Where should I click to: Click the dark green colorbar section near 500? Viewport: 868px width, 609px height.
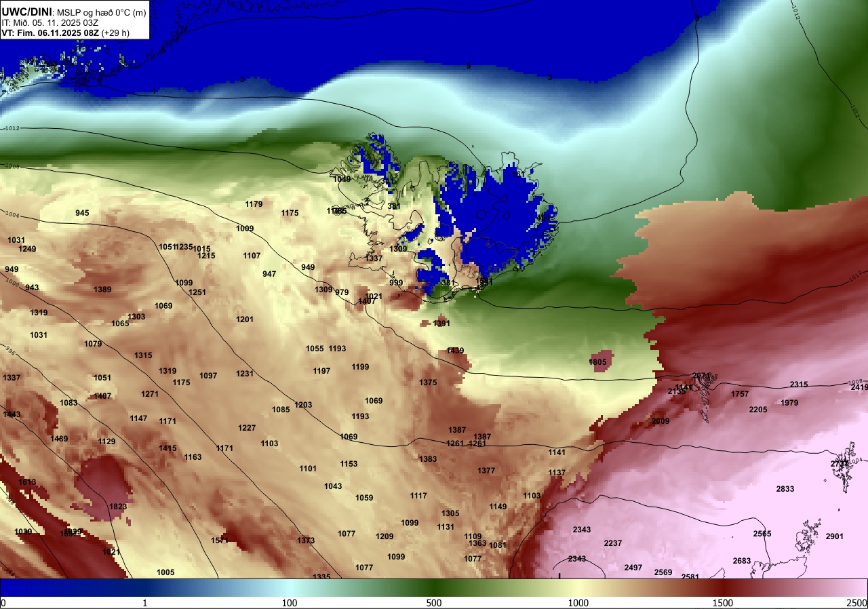click(x=434, y=588)
